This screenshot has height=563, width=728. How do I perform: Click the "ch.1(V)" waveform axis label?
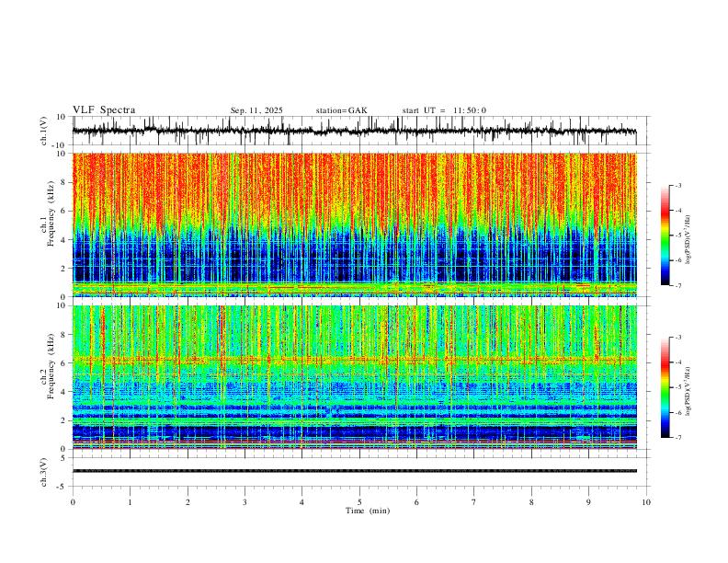(44, 131)
